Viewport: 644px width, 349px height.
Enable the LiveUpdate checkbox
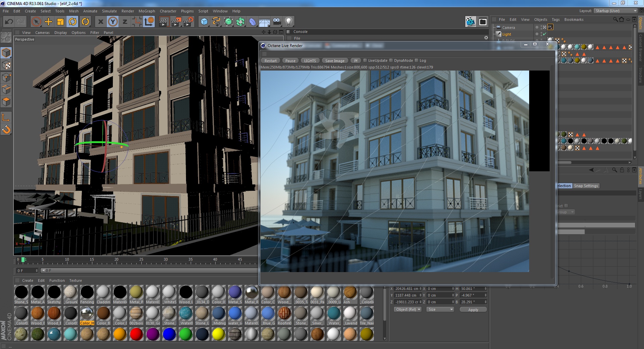[365, 60]
